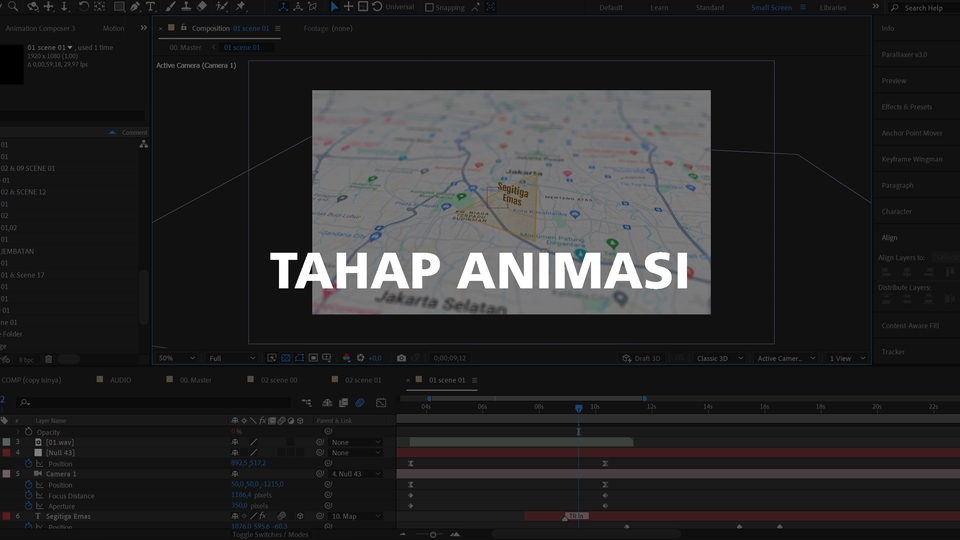Switch to the 00. Master timeline tab

(195, 380)
